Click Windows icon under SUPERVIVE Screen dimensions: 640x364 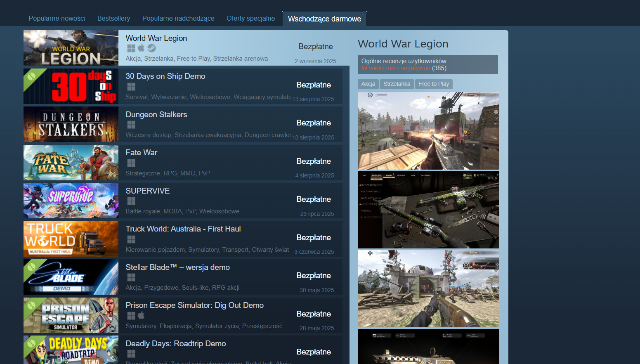coord(131,201)
